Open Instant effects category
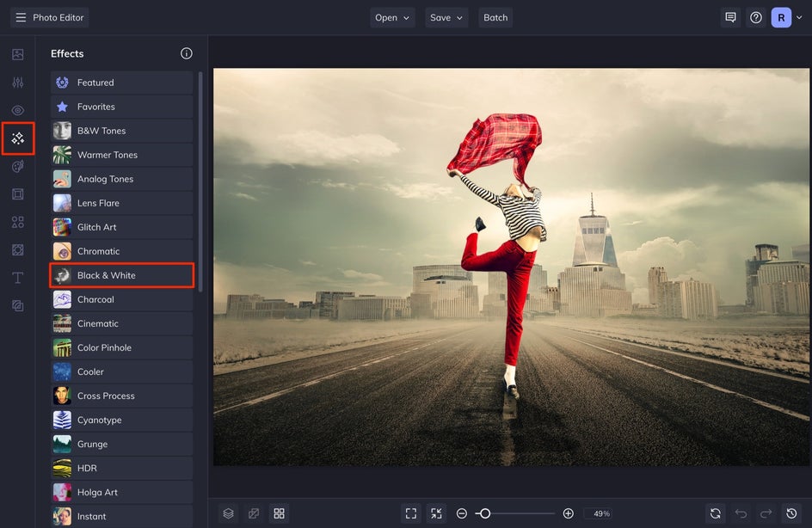 pyautogui.click(x=121, y=516)
